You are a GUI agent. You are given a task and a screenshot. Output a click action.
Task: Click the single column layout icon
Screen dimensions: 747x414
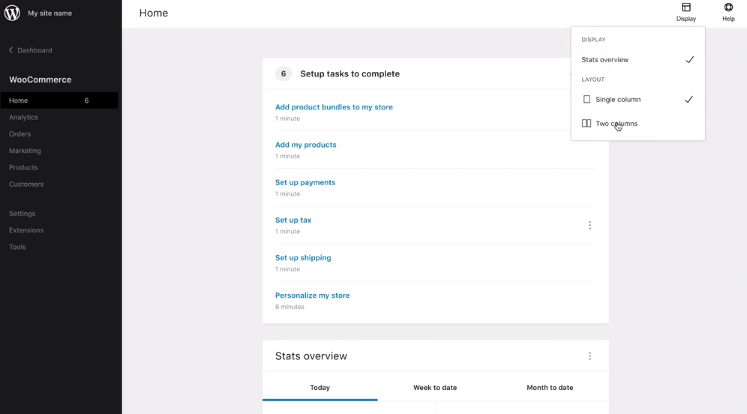click(586, 99)
